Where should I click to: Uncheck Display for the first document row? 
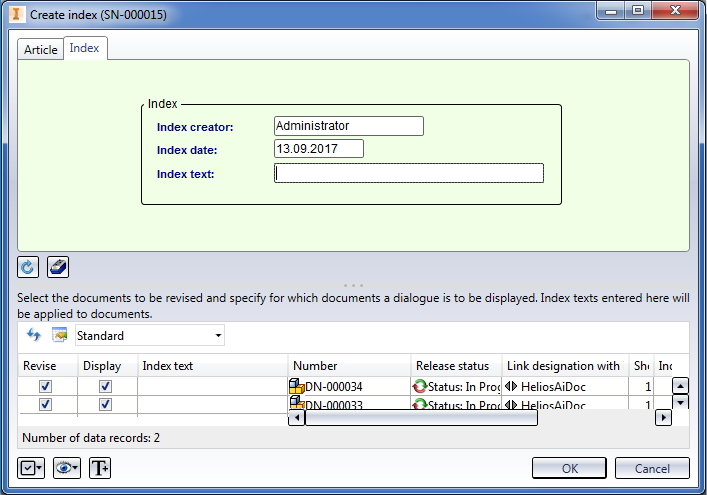click(x=105, y=386)
